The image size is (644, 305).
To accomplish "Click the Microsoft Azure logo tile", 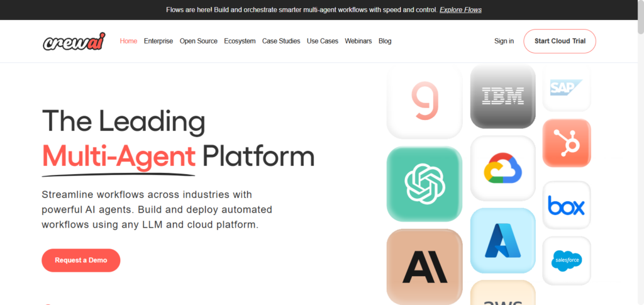I will point(502,240).
